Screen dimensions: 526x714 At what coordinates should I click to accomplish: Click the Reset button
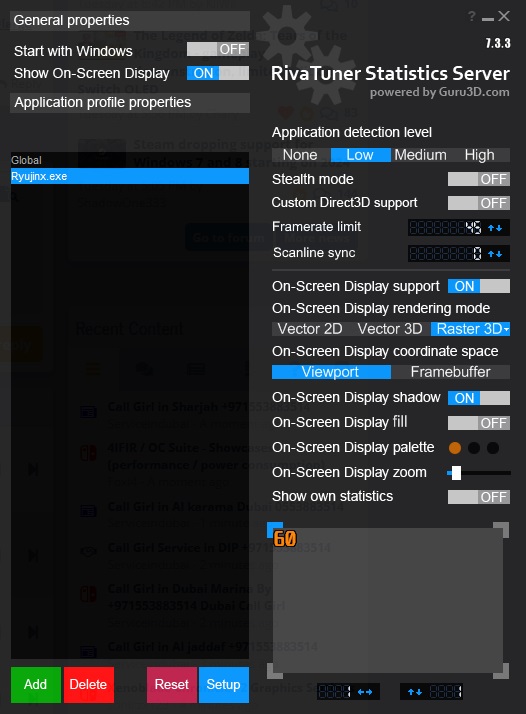(172, 684)
